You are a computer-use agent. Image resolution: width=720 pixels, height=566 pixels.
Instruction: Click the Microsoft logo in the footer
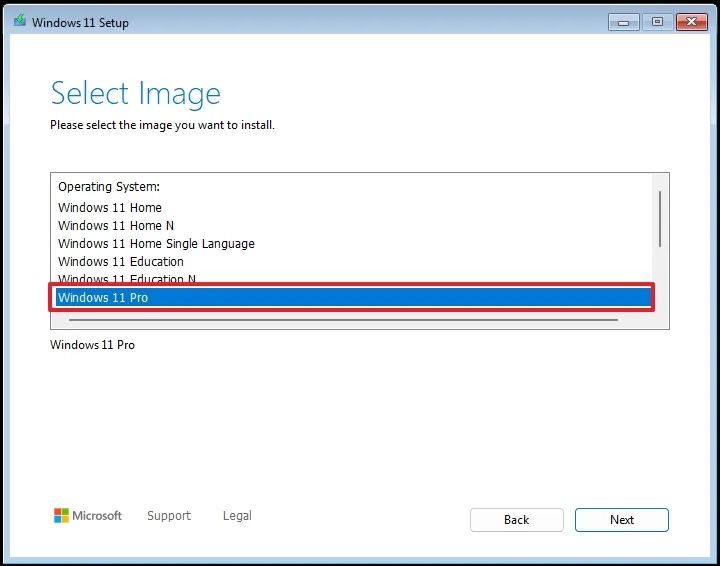tap(88, 516)
